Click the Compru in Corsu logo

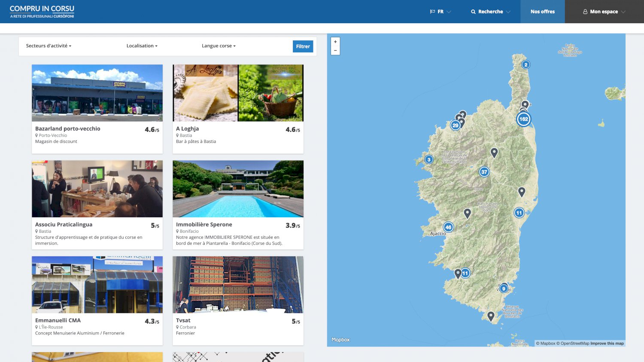click(x=42, y=12)
